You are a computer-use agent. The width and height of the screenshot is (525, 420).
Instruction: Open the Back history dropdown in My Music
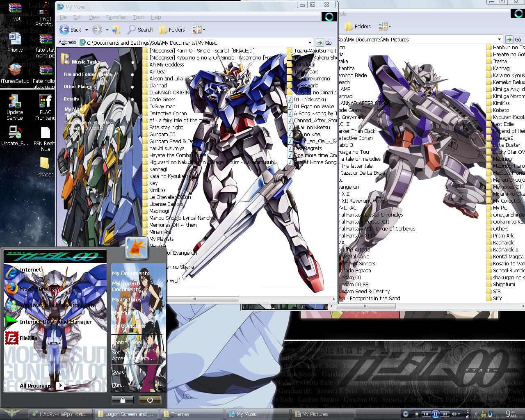click(x=87, y=30)
